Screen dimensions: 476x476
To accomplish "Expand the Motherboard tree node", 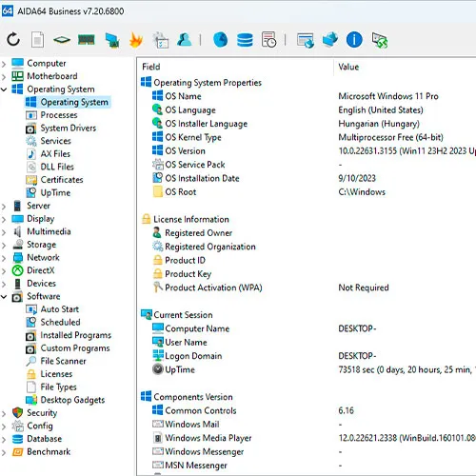I will (4, 76).
